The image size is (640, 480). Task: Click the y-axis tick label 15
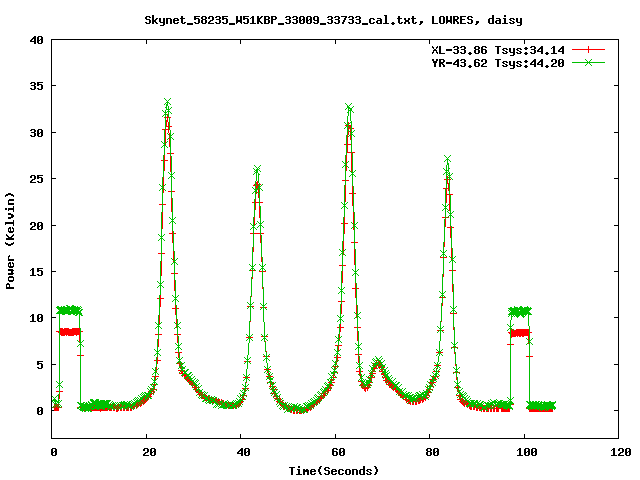[36, 272]
